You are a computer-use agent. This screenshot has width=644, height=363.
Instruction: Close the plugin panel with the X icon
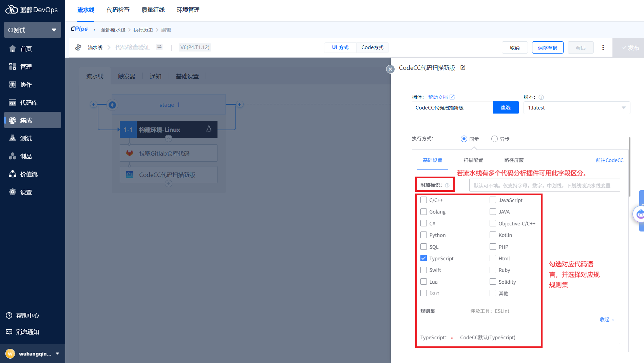pyautogui.click(x=390, y=69)
